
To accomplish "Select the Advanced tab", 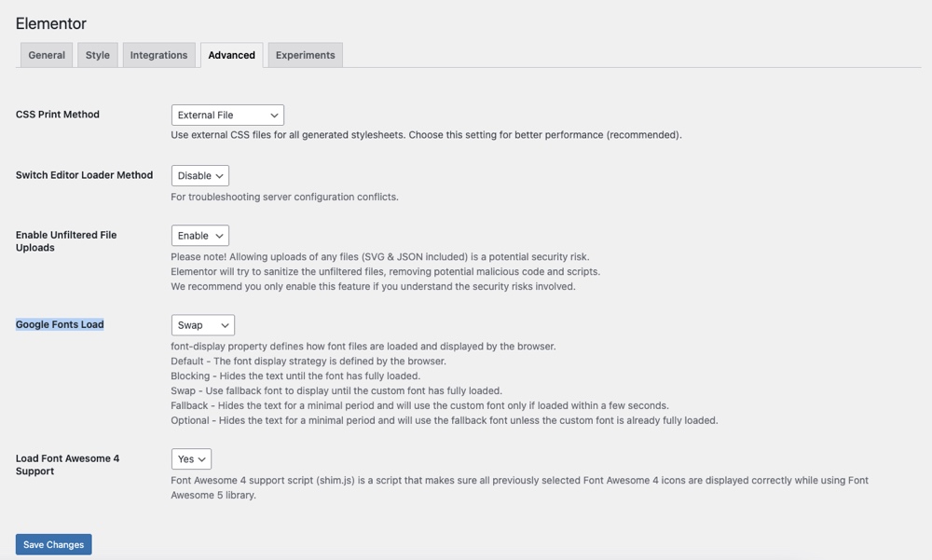I will coord(231,55).
